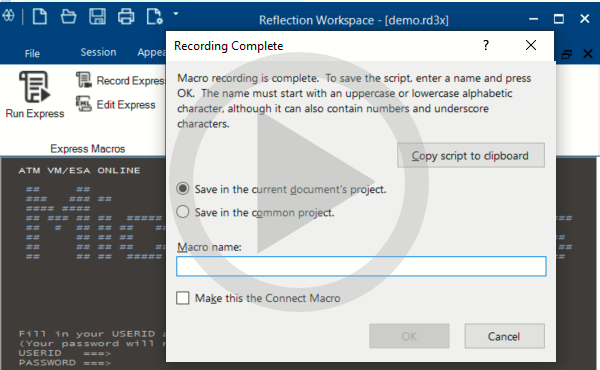Image resolution: width=600 pixels, height=370 pixels.
Task: Switch to the Session ribbon tab
Action: 98,52
